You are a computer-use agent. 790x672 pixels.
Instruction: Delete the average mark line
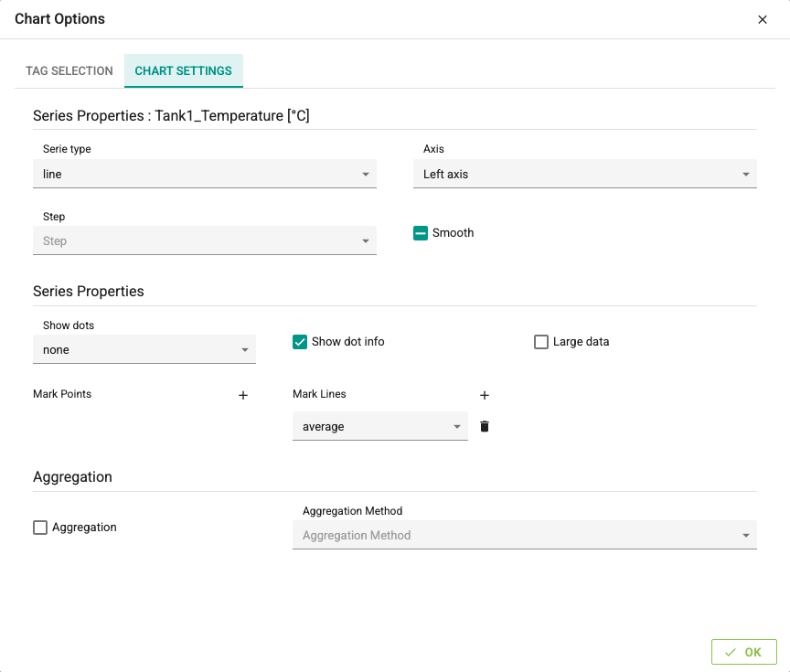[x=485, y=426]
